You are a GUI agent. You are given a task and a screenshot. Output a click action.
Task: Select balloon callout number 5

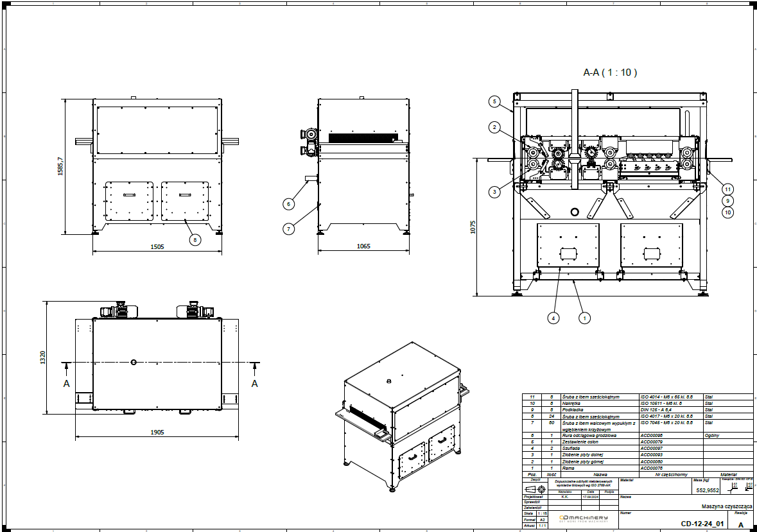tap(494, 101)
